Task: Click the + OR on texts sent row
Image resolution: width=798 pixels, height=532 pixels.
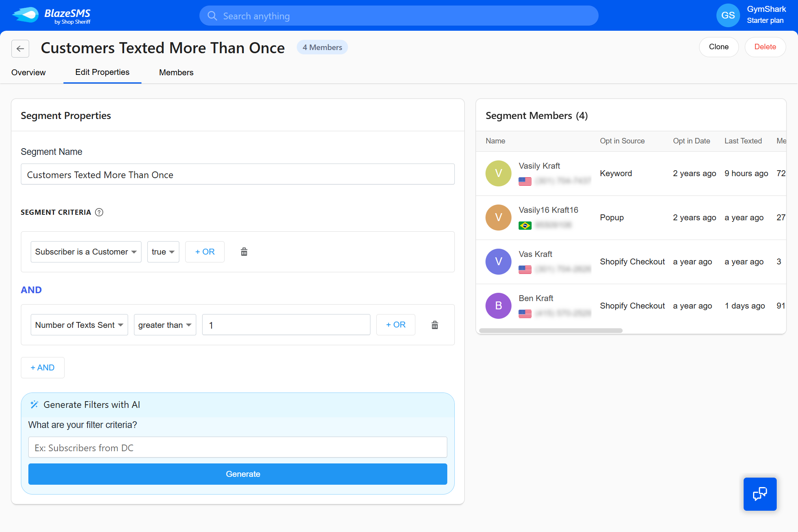Action: coord(395,325)
